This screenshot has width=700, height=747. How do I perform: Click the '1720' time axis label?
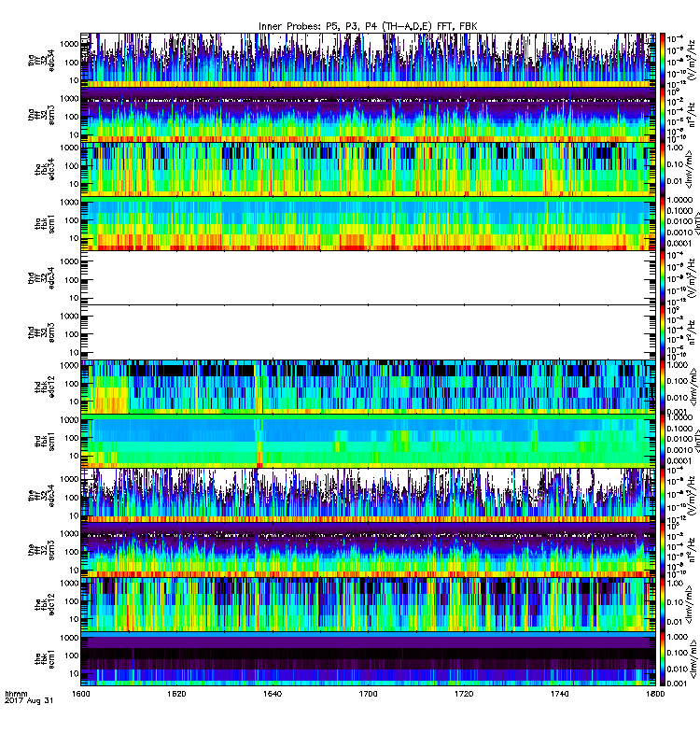click(x=464, y=694)
